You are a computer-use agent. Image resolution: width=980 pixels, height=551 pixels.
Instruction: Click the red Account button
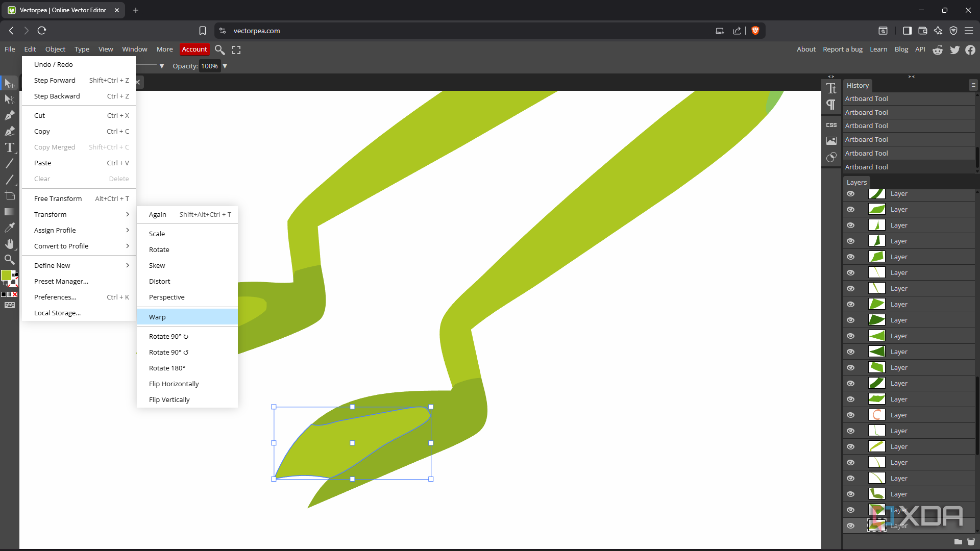pos(194,49)
